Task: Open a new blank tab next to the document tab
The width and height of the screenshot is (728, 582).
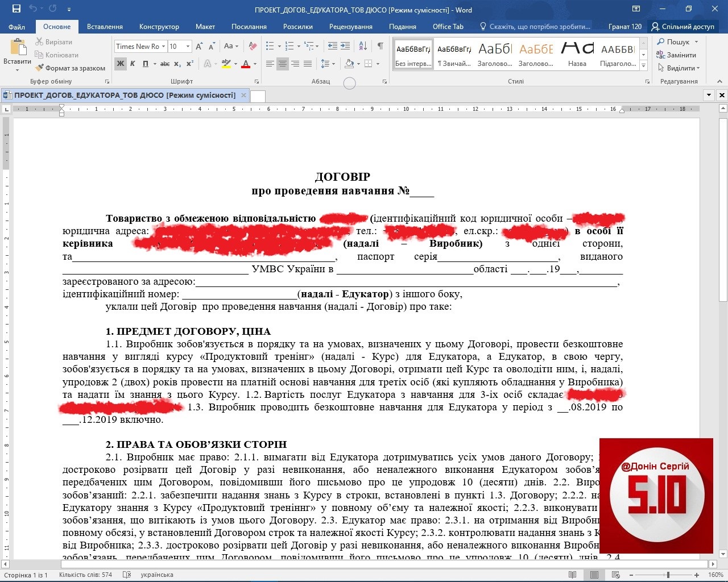Action: 258,95
